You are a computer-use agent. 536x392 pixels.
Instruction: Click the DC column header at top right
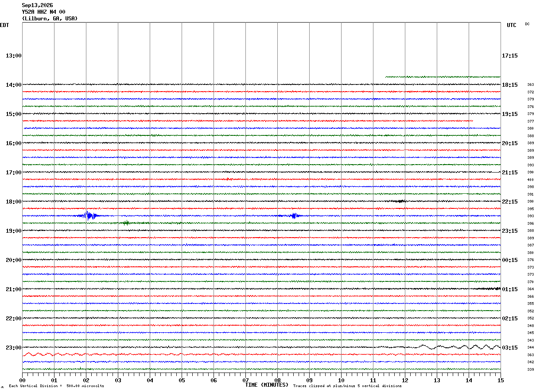pyautogui.click(x=527, y=24)
